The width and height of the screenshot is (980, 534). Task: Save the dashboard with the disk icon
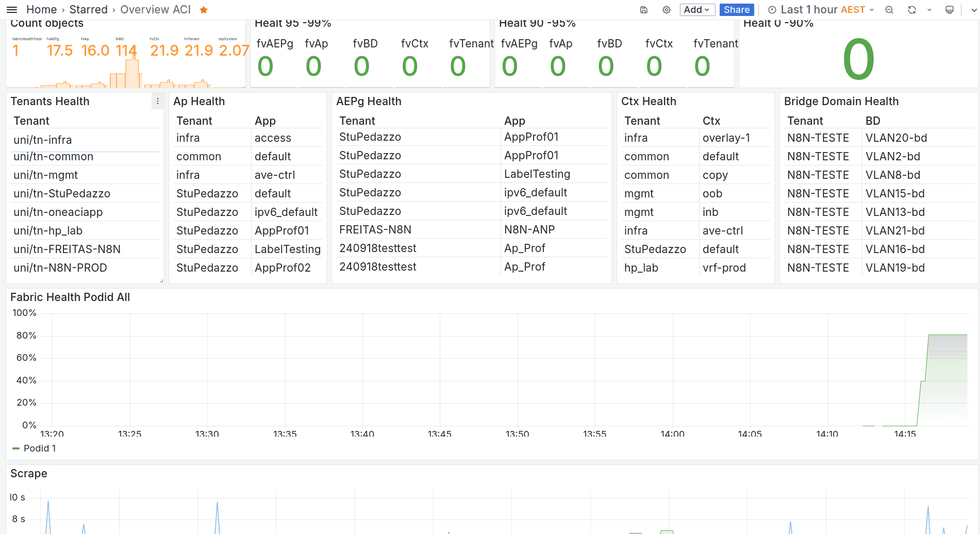pyautogui.click(x=644, y=10)
